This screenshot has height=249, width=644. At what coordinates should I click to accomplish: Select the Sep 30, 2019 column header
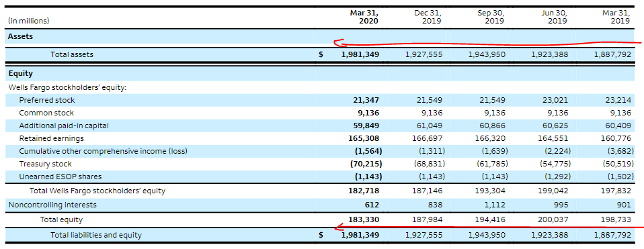pos(491,17)
